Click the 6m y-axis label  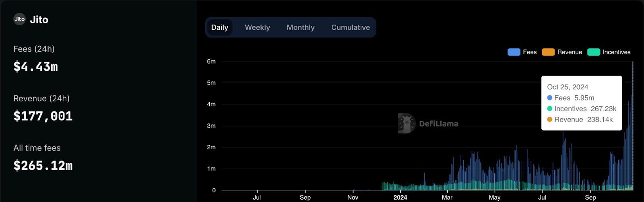(211, 61)
